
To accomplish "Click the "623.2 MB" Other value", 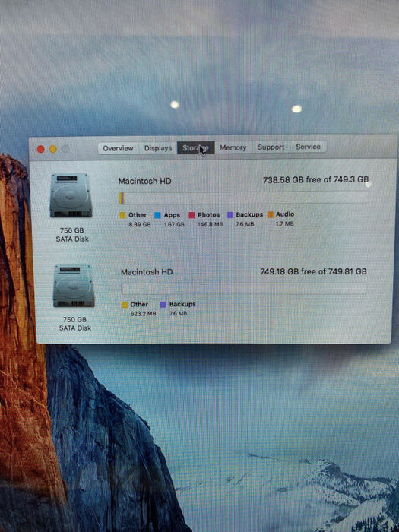I will click(143, 314).
